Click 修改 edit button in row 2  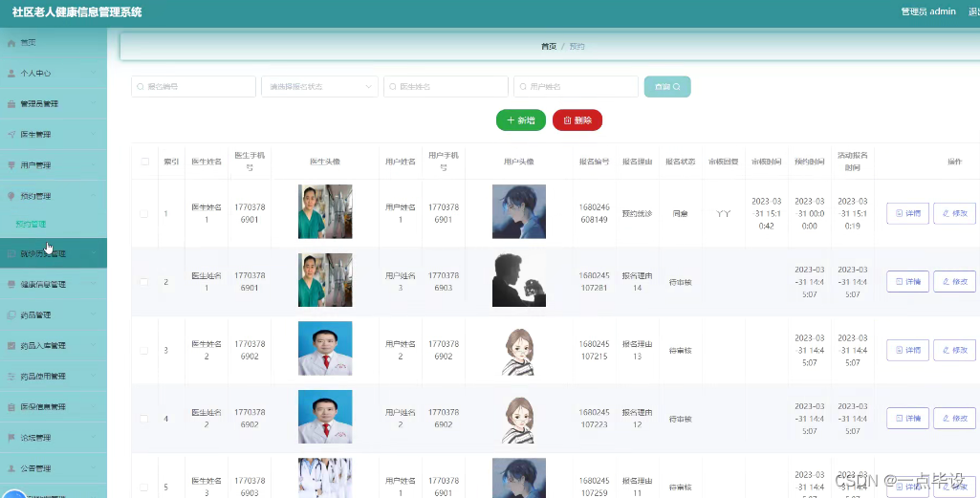tap(954, 282)
